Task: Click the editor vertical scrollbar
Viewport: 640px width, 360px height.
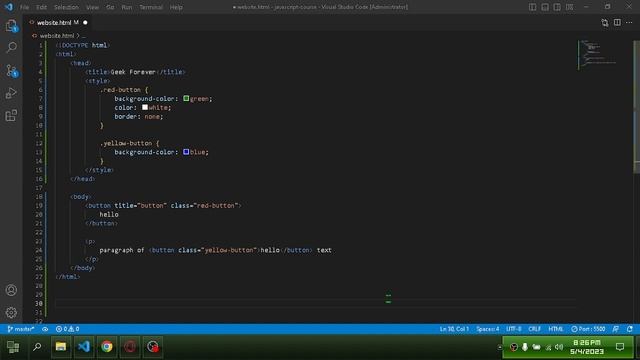Action: click(x=636, y=107)
